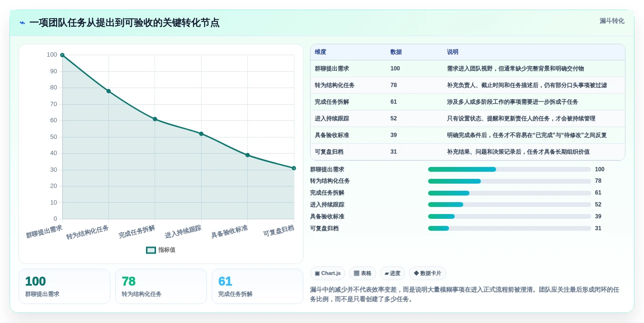
Task: Click the 可复盘归档 progress bar
Action: coord(509,228)
